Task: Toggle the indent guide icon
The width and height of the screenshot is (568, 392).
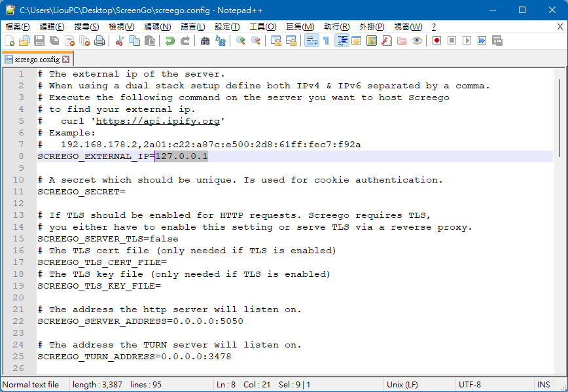Action: [342, 41]
